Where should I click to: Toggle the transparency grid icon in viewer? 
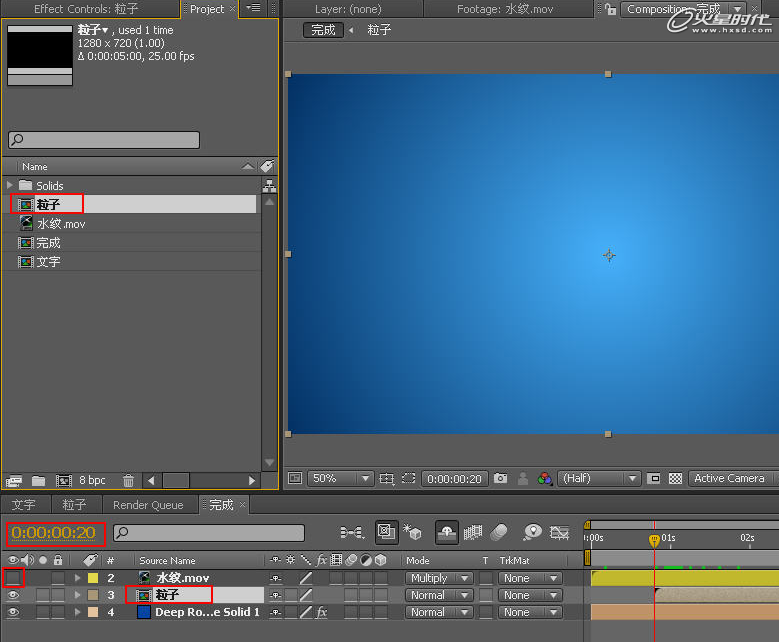click(676, 479)
